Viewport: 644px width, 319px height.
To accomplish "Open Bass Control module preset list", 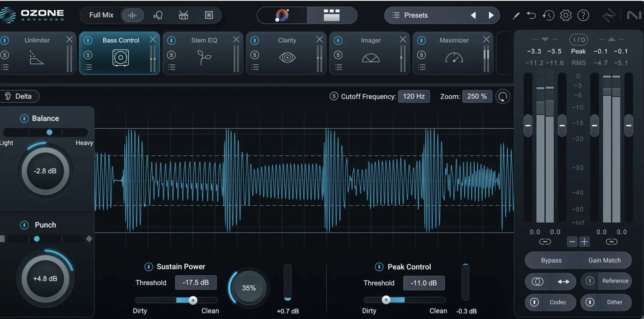I will tap(88, 67).
